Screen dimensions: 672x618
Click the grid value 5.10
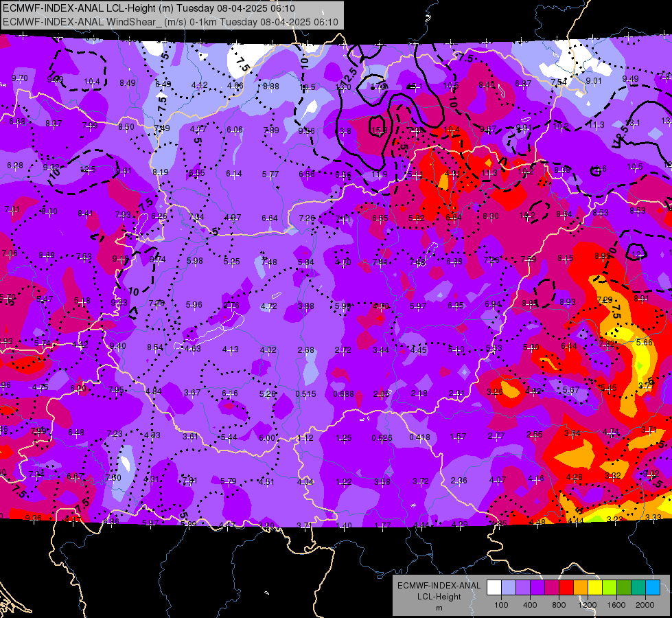pyautogui.click(x=456, y=350)
